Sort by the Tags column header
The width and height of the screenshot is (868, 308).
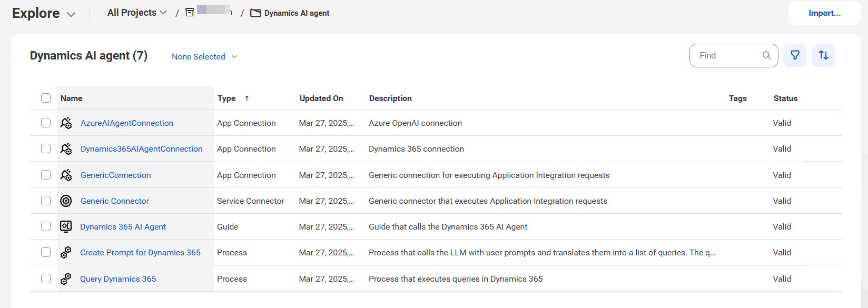click(737, 98)
